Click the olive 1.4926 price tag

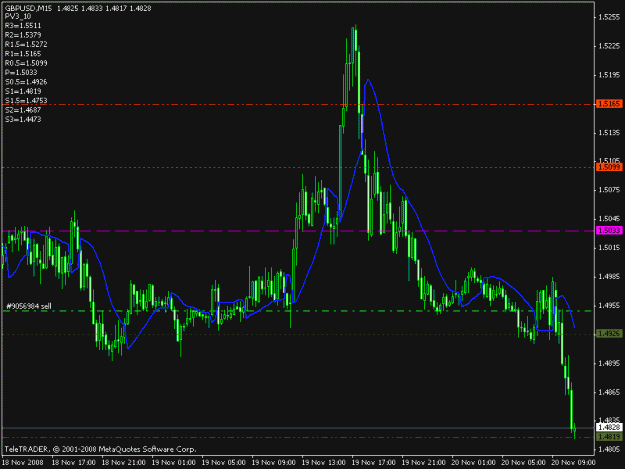(609, 333)
